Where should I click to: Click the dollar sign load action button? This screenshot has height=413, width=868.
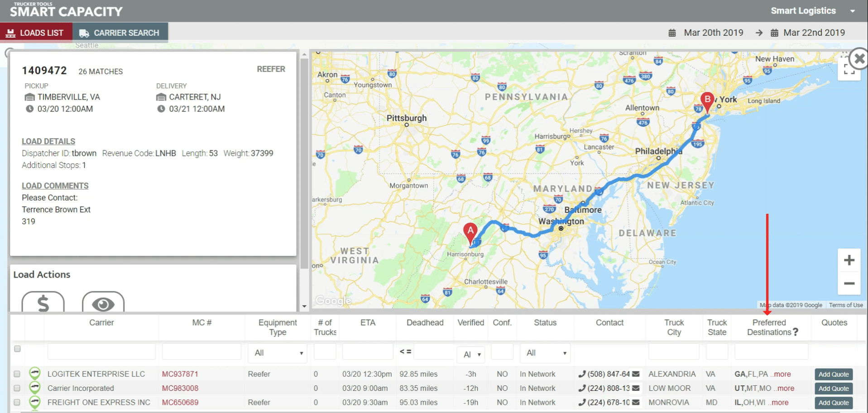coord(43,303)
